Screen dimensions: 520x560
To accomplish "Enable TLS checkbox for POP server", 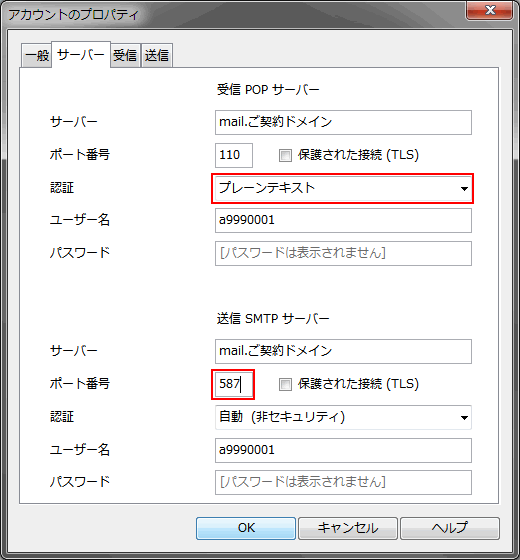I will pos(285,155).
